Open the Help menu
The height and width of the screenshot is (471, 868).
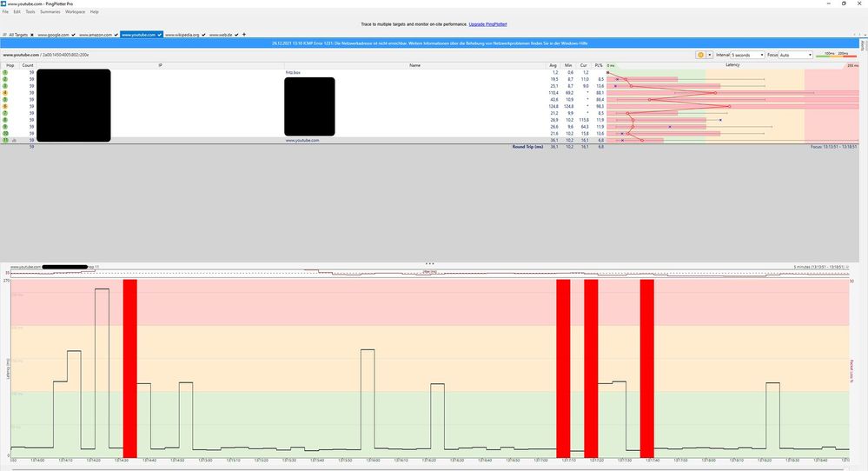95,11
